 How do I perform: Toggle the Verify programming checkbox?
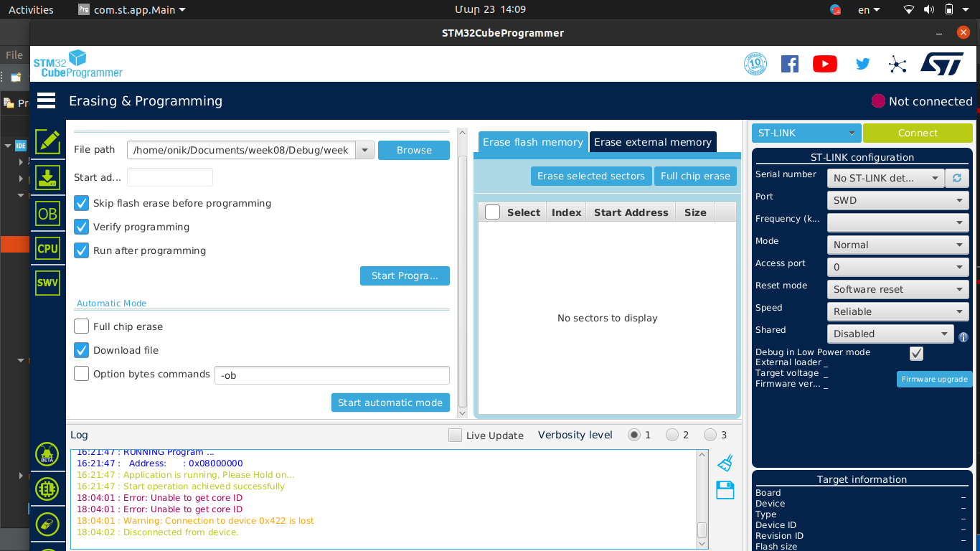(82, 227)
